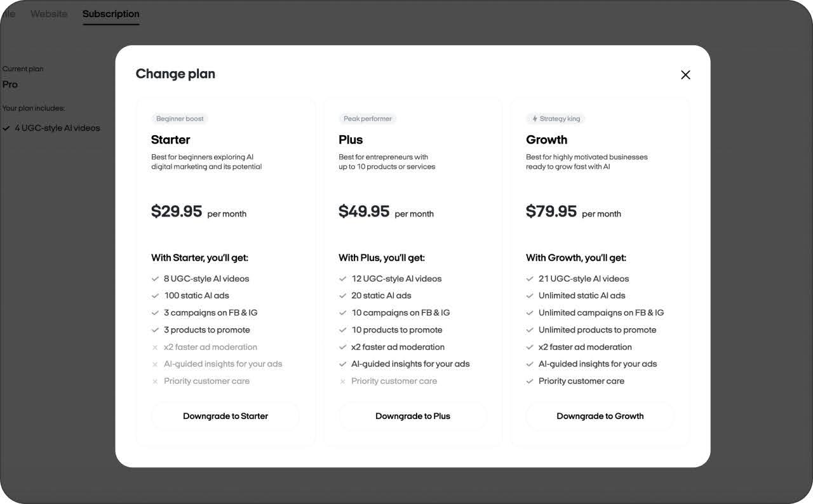Click X mark beside Starter's x2 faster ad moderation
This screenshot has width=813, height=504.
tap(155, 347)
